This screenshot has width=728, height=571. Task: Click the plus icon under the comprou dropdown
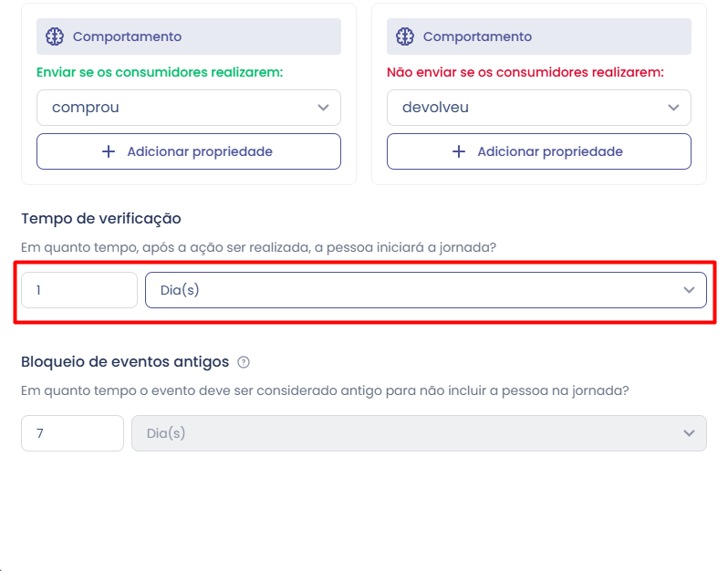pyautogui.click(x=109, y=151)
